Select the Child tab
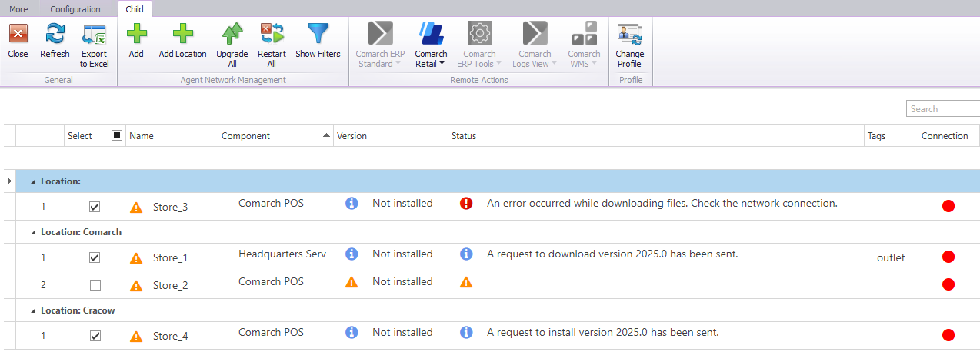Viewport: 980px width, 352px height. point(135,9)
